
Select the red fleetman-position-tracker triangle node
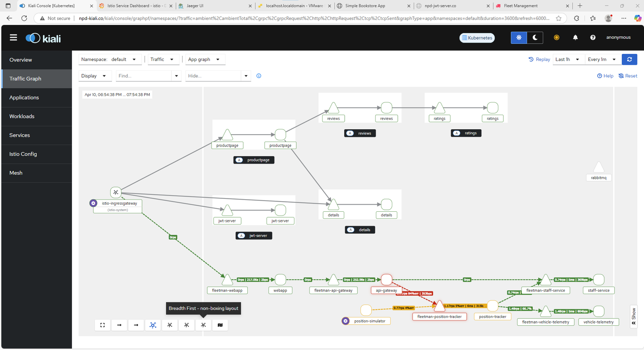pyautogui.click(x=439, y=306)
